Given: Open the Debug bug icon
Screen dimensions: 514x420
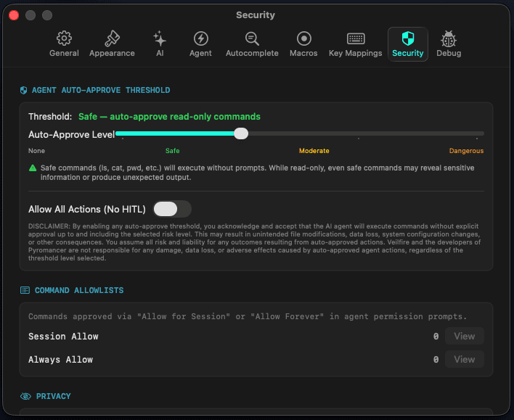Looking at the screenshot, I should pyautogui.click(x=449, y=38).
